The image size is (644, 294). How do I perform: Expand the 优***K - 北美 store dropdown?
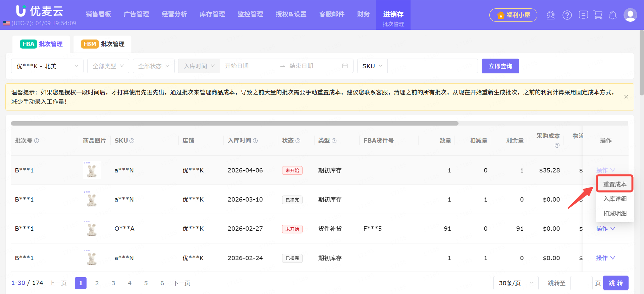[47, 66]
